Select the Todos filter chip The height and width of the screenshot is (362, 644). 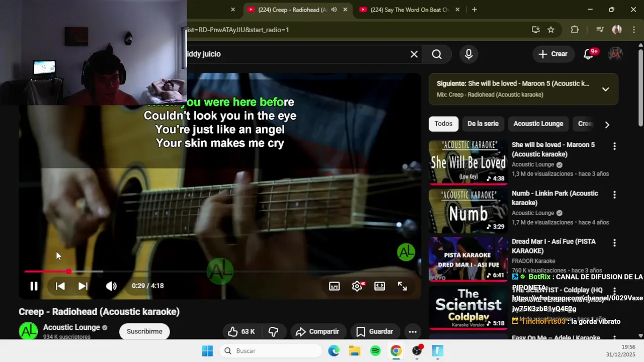(443, 124)
